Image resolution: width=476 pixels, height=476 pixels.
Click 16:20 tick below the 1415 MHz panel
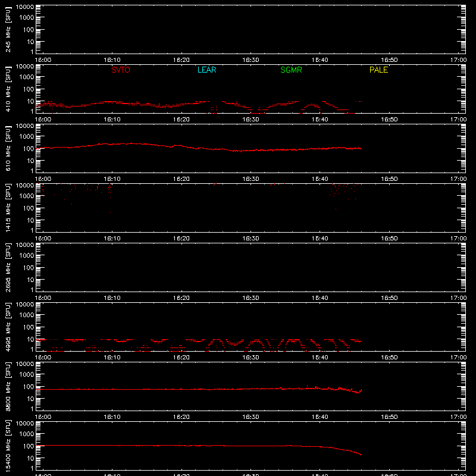click(x=181, y=239)
